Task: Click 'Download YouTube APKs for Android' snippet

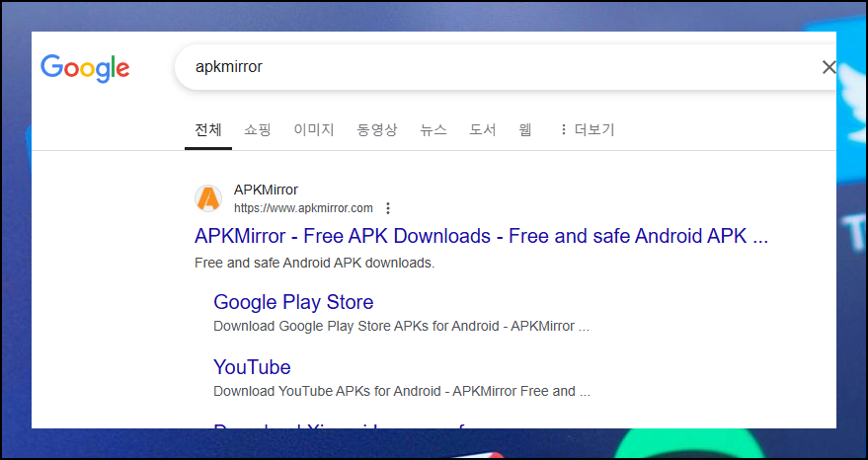Action: pos(402,391)
